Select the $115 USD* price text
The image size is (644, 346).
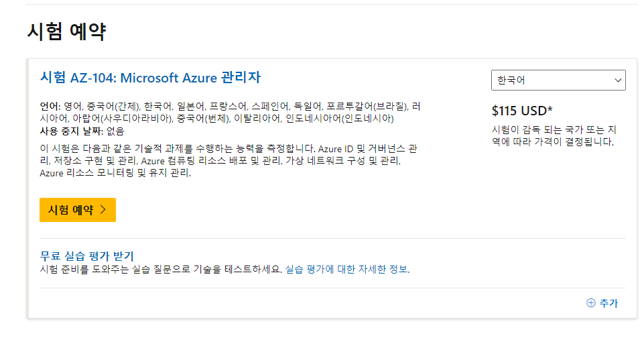coord(522,111)
